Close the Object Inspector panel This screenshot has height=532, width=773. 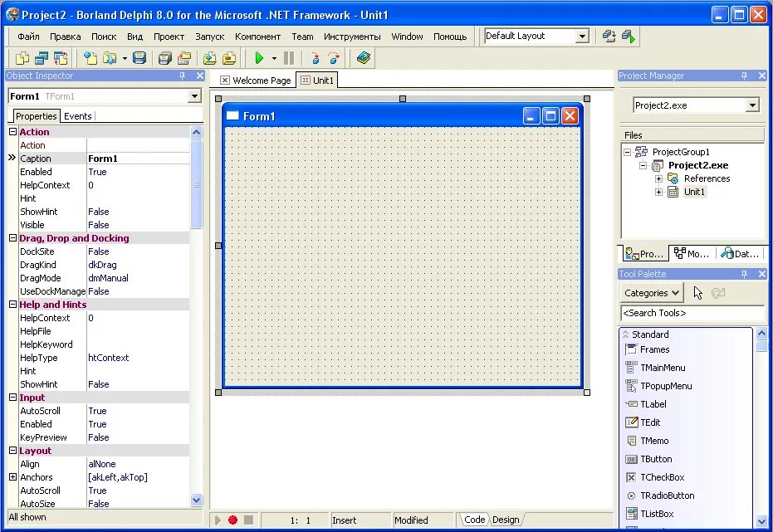[199, 76]
